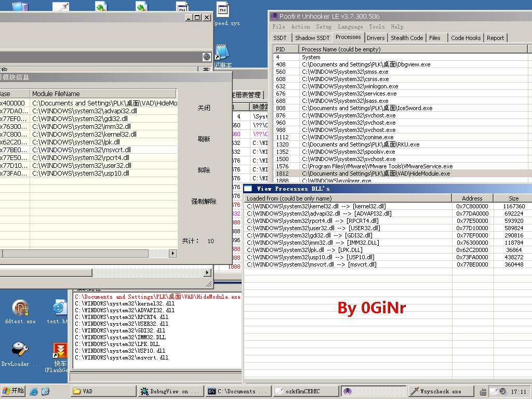532x399 pixels.
Task: Click the 关闭 (close) button in module dialog
Action: click(204, 108)
